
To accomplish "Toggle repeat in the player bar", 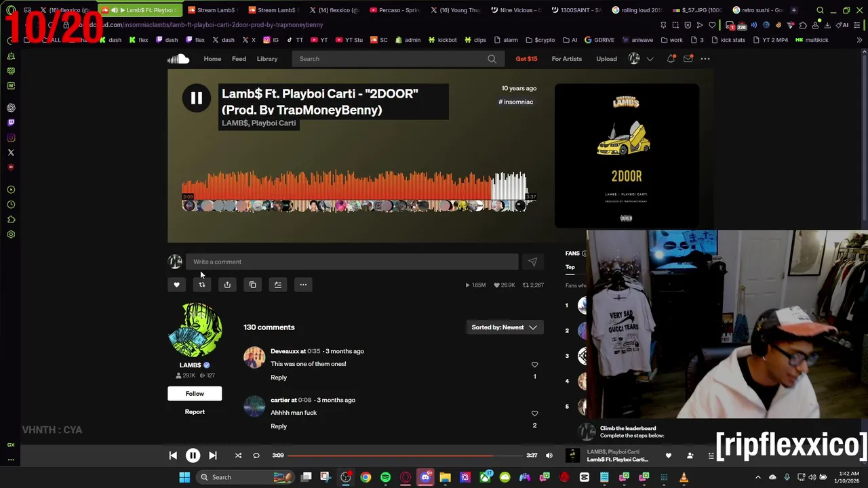I will tap(256, 455).
